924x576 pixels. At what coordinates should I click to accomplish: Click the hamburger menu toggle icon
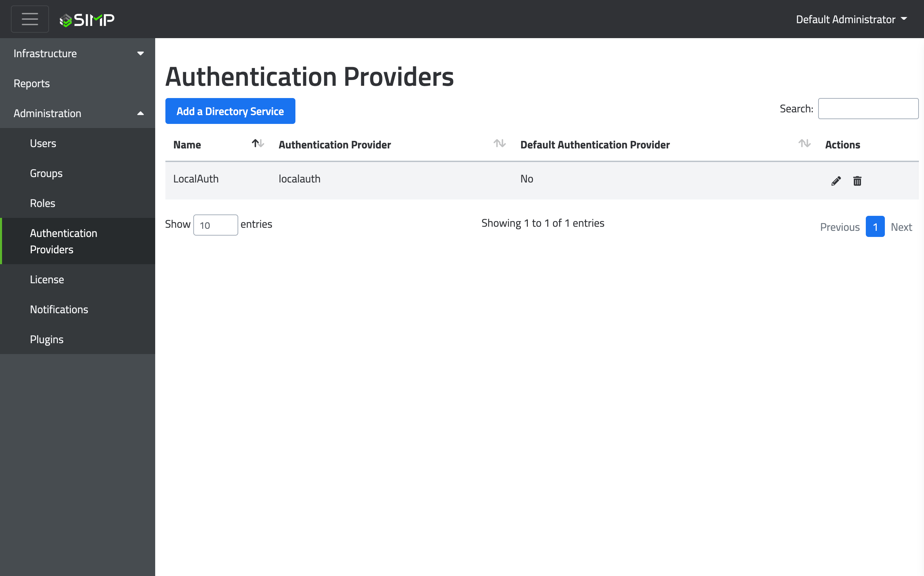(30, 19)
